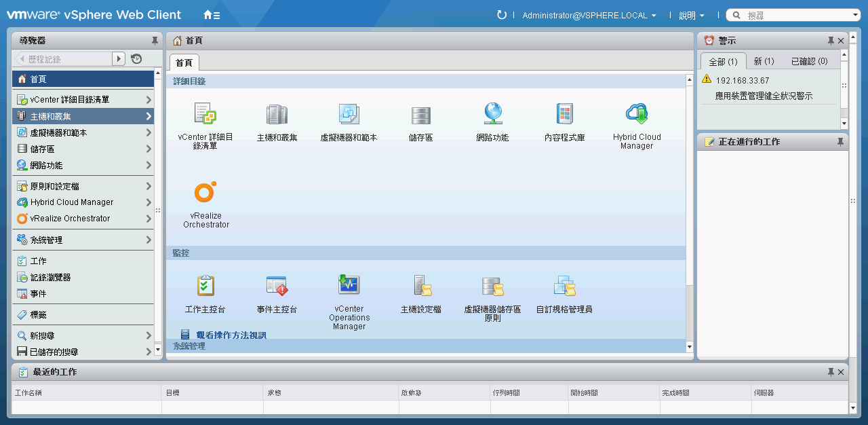
Task: Open 儲存區 icon in home panel
Action: click(420, 115)
